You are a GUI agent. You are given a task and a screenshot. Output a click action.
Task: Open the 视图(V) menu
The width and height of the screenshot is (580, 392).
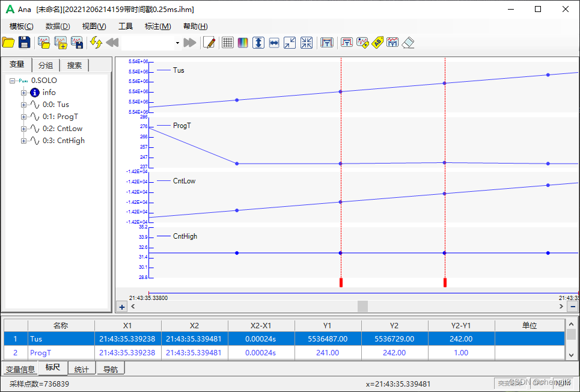click(94, 26)
